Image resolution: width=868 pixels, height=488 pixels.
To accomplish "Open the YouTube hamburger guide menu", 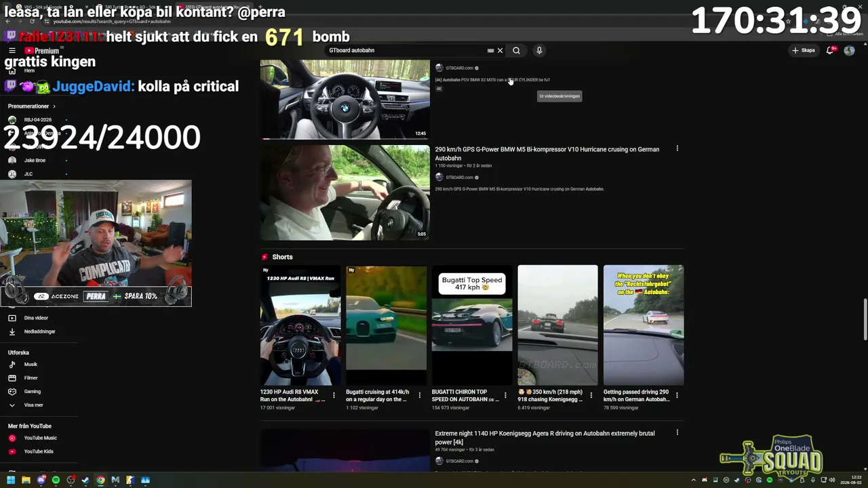I will pos(12,51).
